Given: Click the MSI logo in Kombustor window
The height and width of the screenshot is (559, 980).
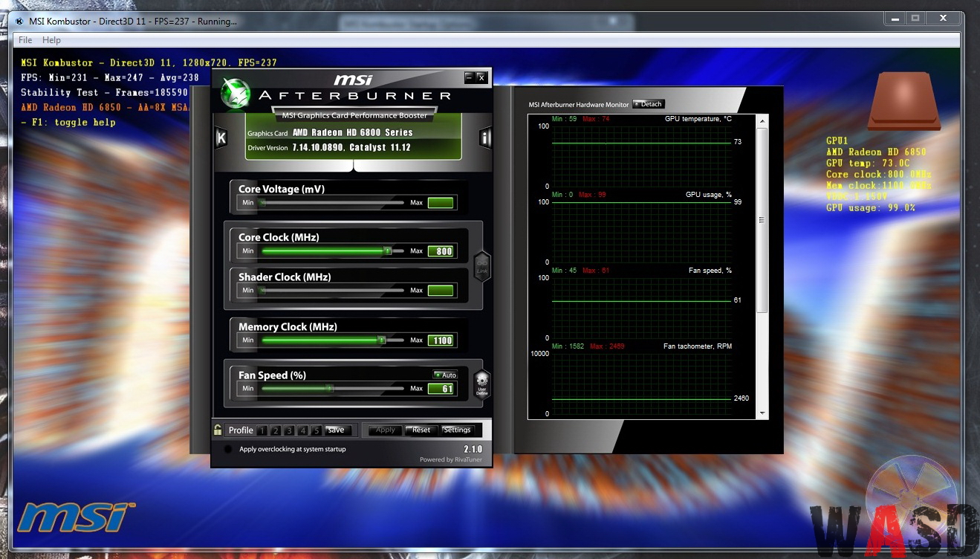Looking at the screenshot, I should point(77,517).
